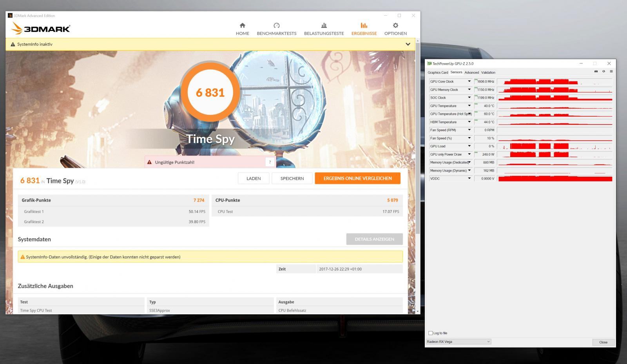Go to 3DMark Home tab
This screenshot has width=627, height=364.
(x=242, y=29)
